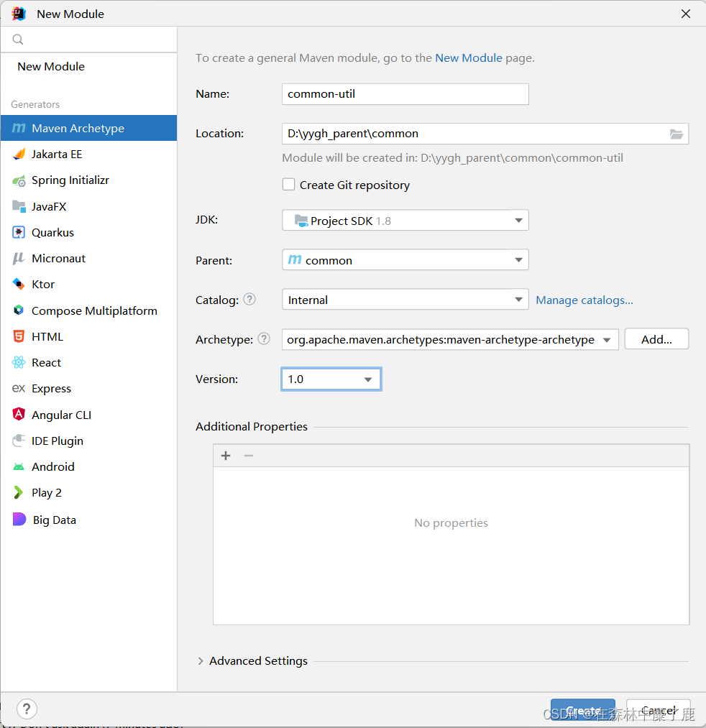Open the Catalog Internal dropdown
This screenshot has width=706, height=728.
pyautogui.click(x=405, y=300)
